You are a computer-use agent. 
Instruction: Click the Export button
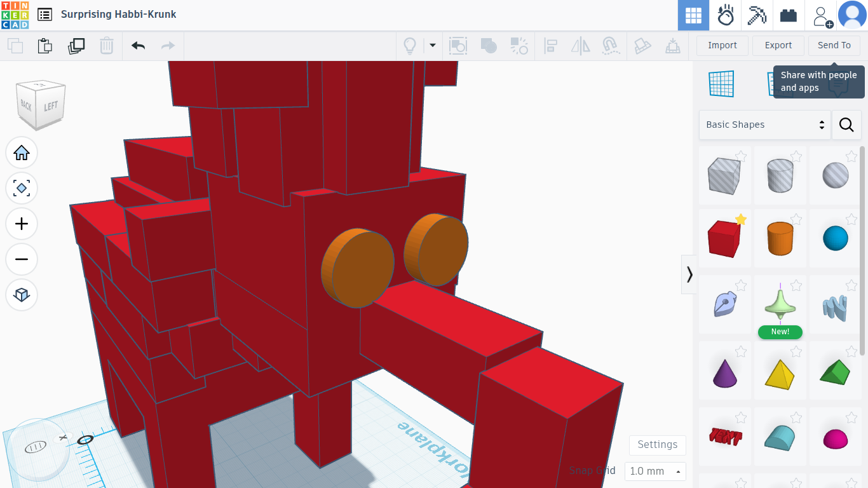778,45
